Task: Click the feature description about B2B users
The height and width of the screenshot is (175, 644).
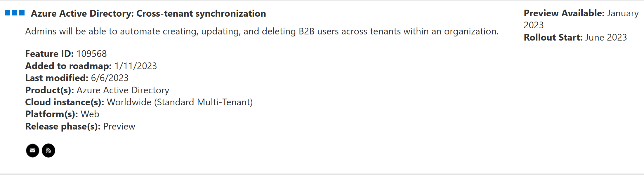Action: pyautogui.click(x=262, y=31)
